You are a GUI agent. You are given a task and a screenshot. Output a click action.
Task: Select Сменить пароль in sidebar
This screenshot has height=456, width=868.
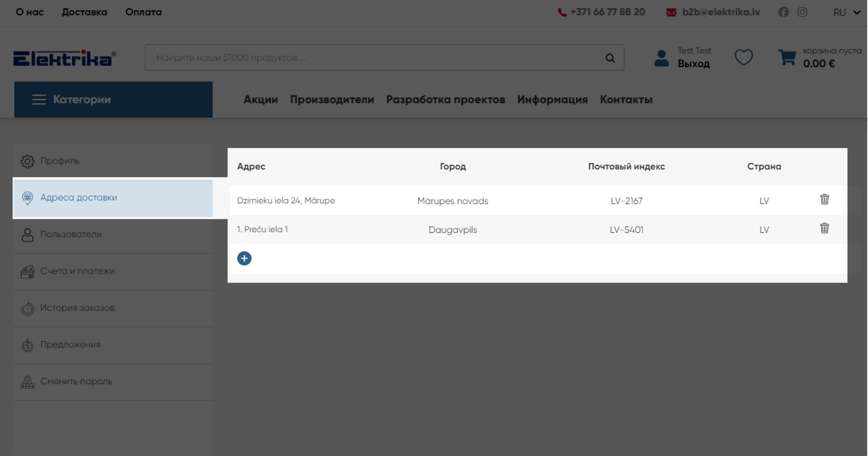[76, 381]
